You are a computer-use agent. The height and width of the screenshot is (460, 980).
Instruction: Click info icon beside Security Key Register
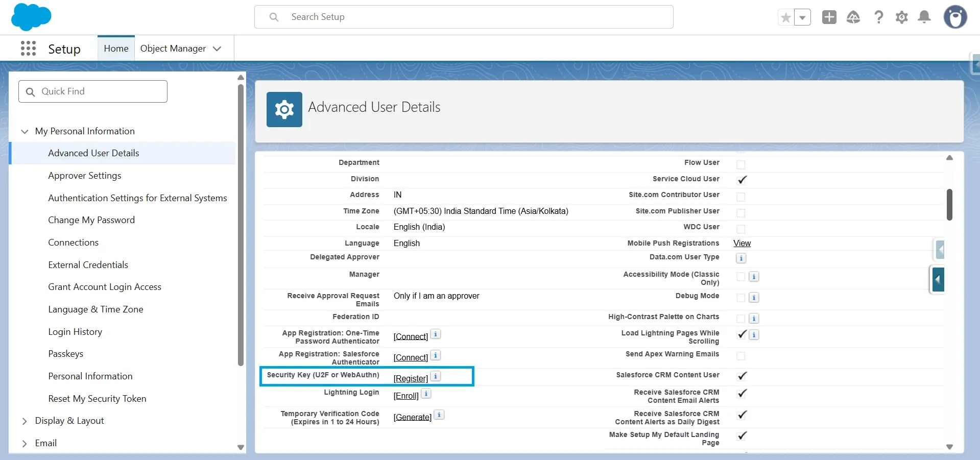(436, 376)
